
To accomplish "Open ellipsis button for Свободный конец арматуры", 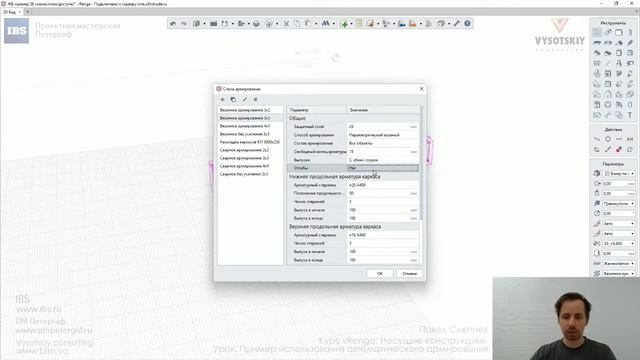I will coord(413,152).
